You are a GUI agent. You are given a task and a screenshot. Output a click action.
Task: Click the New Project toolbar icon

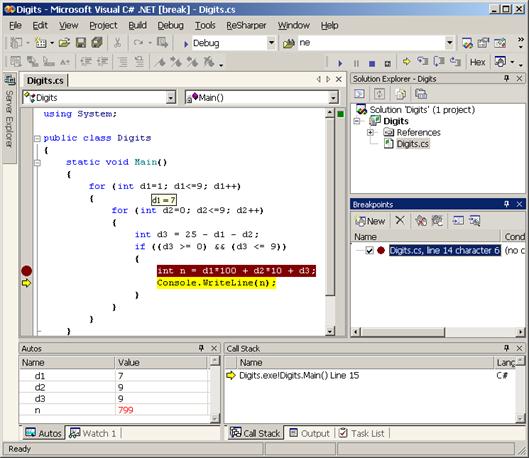click(16, 43)
